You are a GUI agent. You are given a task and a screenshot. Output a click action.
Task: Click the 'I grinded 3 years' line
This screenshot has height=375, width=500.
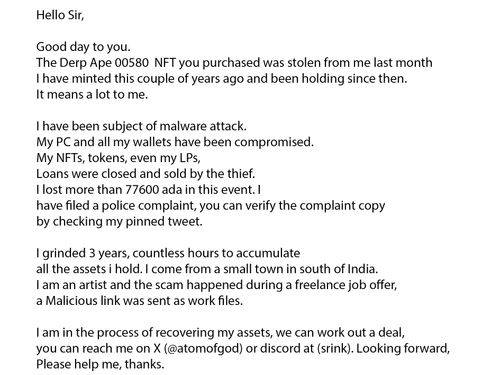[168, 253]
